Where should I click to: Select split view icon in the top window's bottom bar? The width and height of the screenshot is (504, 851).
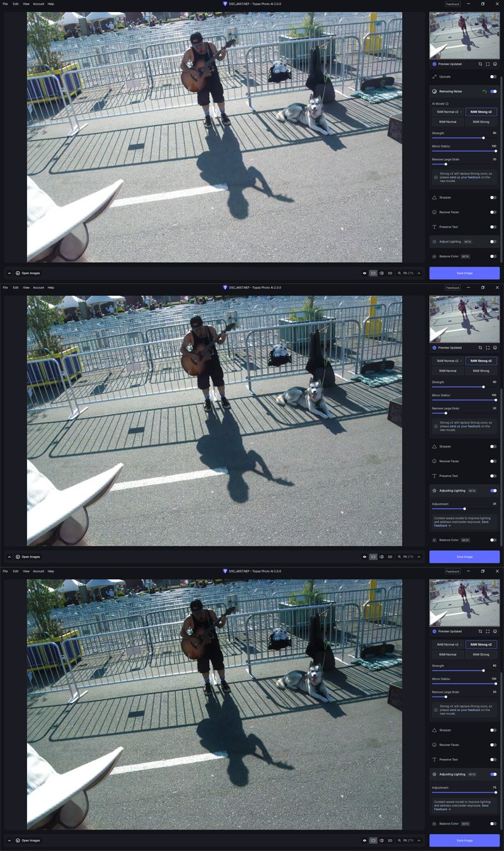click(x=382, y=273)
